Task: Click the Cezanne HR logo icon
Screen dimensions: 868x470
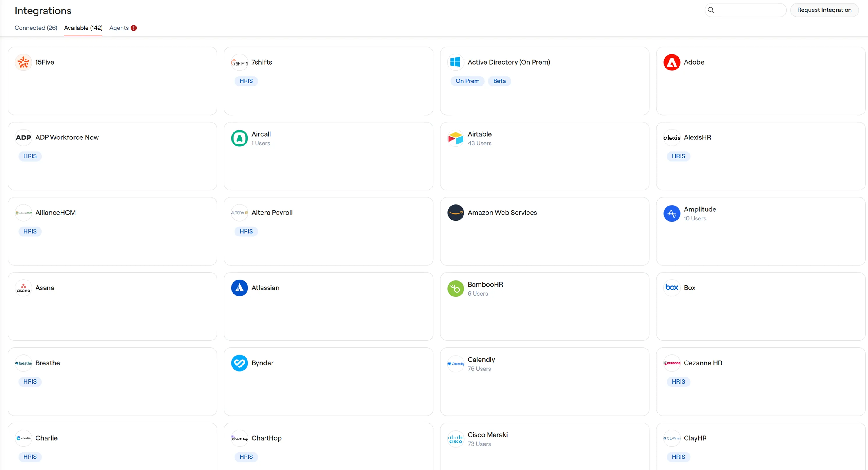Action: (672, 363)
